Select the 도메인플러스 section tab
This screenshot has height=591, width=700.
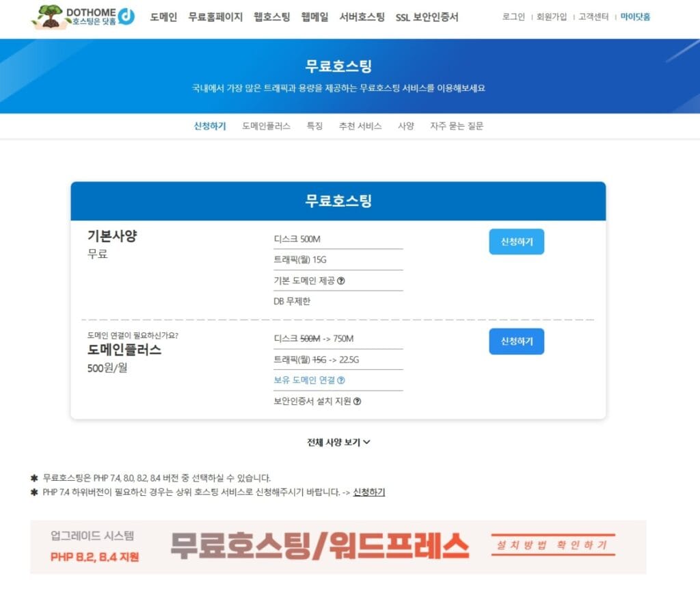(x=266, y=126)
